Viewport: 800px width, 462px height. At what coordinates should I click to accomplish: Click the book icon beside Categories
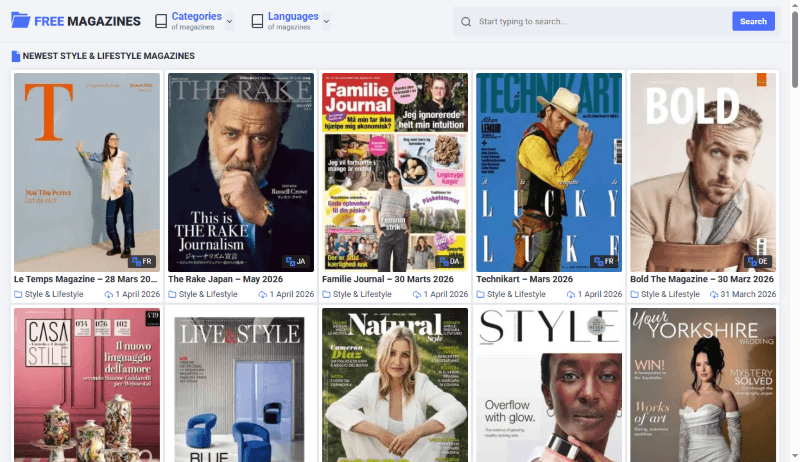tap(161, 21)
